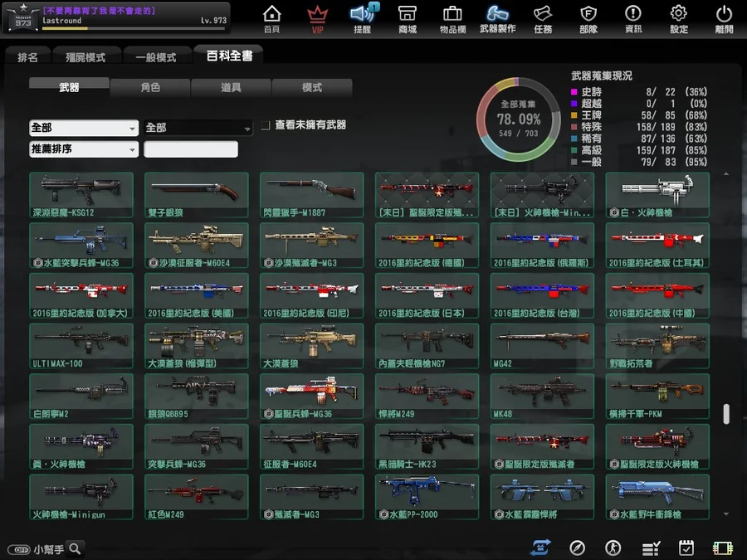The height and width of the screenshot is (560, 747).
Task: Click the 離開 exit button
Action: pos(724,20)
